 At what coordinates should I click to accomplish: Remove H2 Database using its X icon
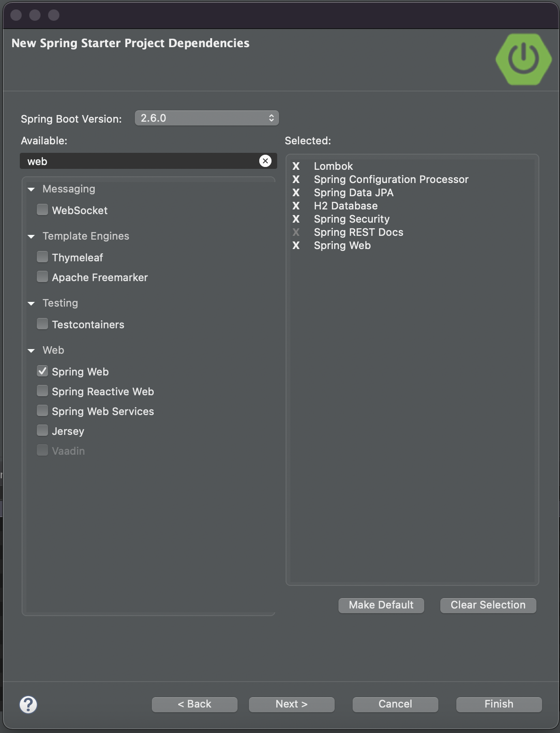click(296, 206)
